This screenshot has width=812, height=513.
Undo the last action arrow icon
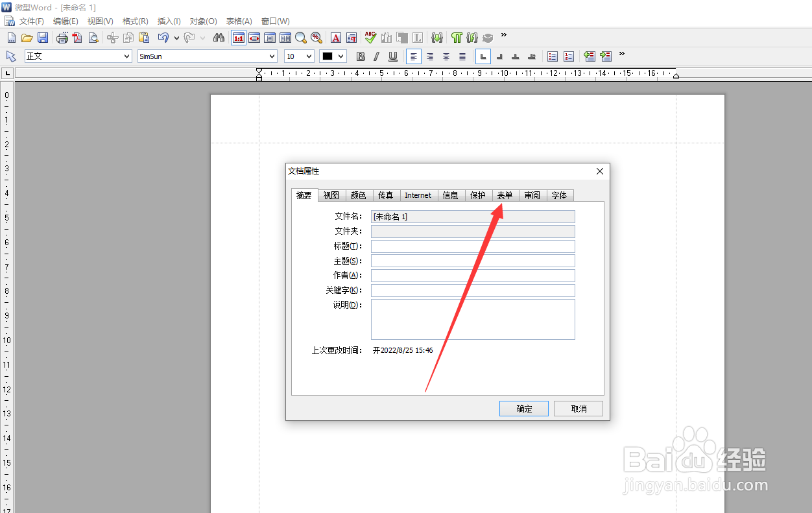click(163, 38)
